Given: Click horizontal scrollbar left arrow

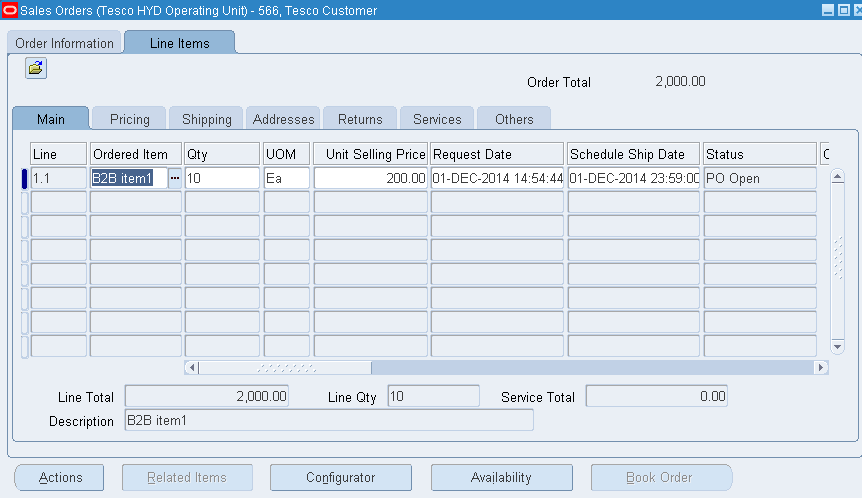Looking at the screenshot, I should [192, 367].
